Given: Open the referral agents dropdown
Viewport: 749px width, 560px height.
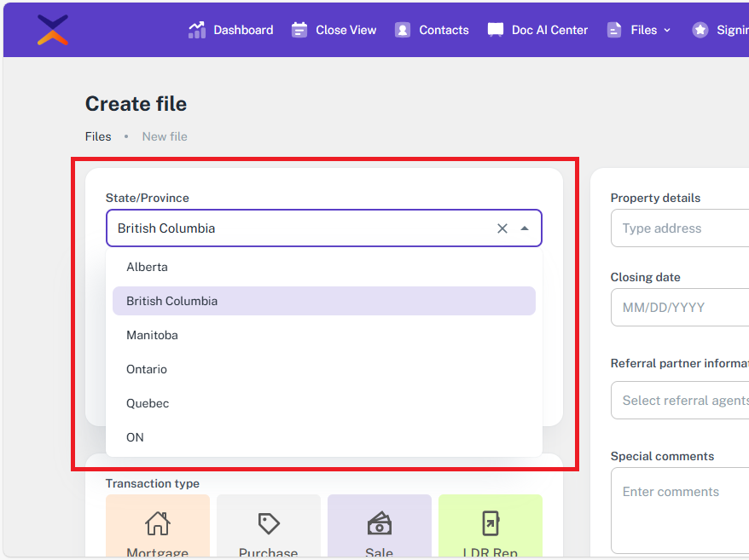Looking at the screenshot, I should pos(682,401).
